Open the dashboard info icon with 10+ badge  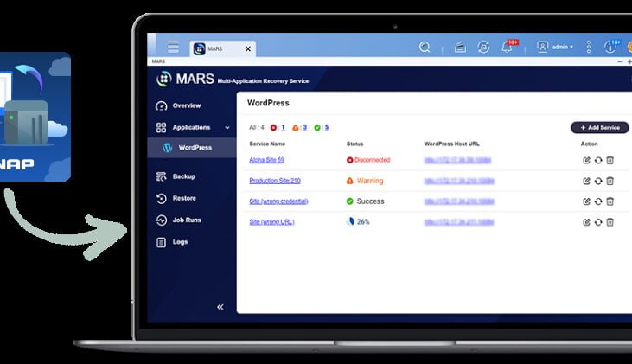[610, 47]
